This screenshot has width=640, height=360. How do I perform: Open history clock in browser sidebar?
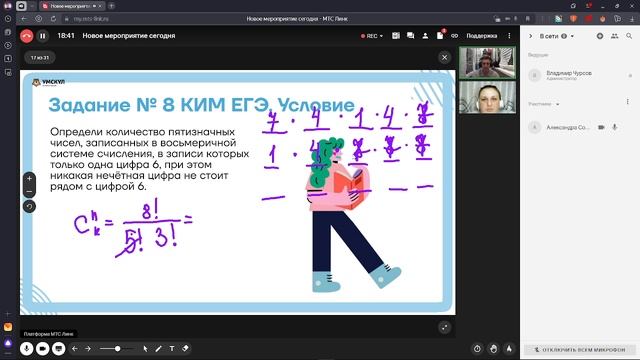7,19
